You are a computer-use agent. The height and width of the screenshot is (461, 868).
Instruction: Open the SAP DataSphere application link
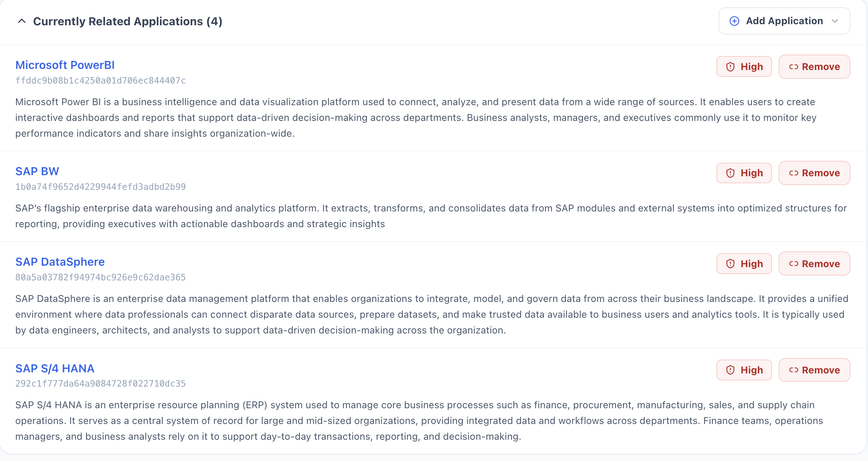tap(60, 262)
